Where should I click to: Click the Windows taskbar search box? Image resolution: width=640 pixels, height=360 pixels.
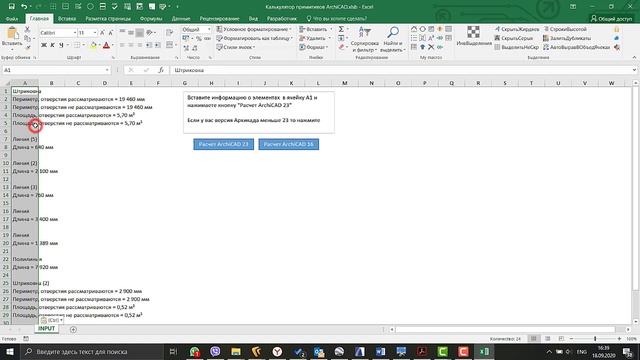(x=92, y=351)
